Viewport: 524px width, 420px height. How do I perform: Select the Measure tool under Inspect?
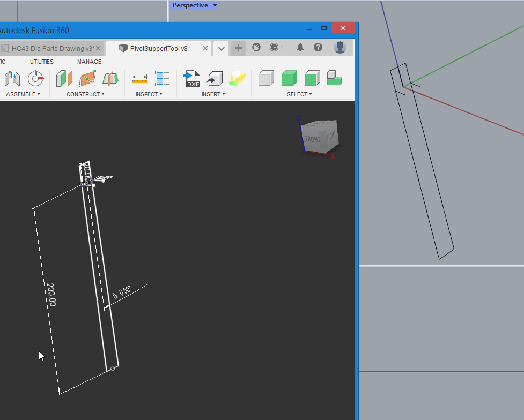139,78
